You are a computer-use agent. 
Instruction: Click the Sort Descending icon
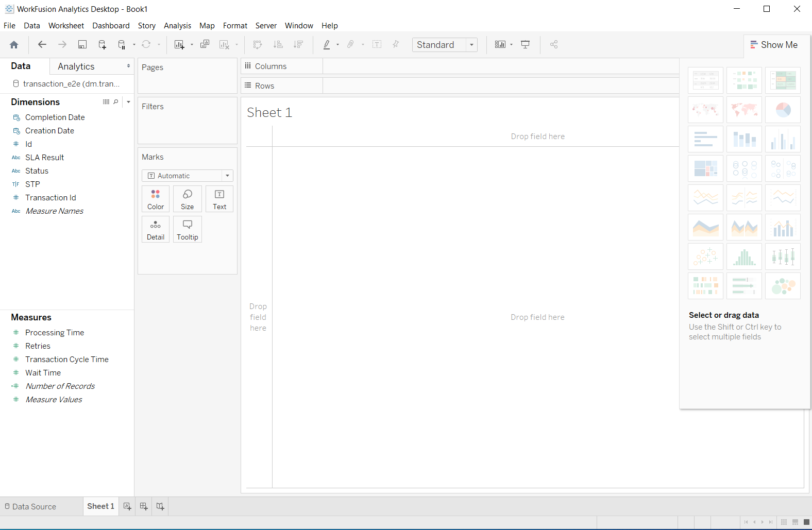(x=298, y=45)
